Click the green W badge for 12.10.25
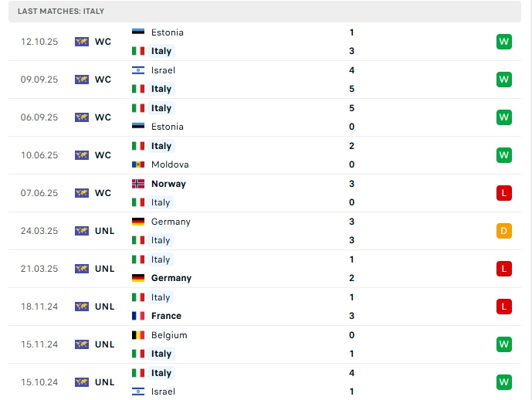The width and height of the screenshot is (532, 400). coord(504,42)
